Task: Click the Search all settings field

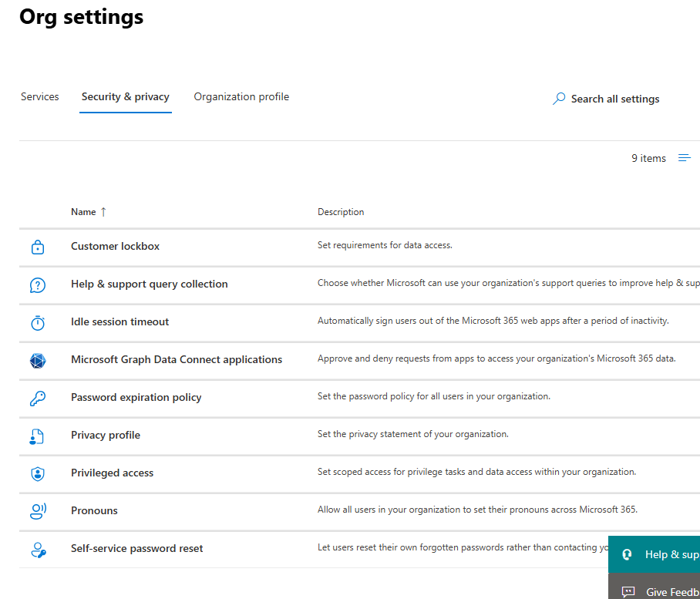Action: [615, 99]
